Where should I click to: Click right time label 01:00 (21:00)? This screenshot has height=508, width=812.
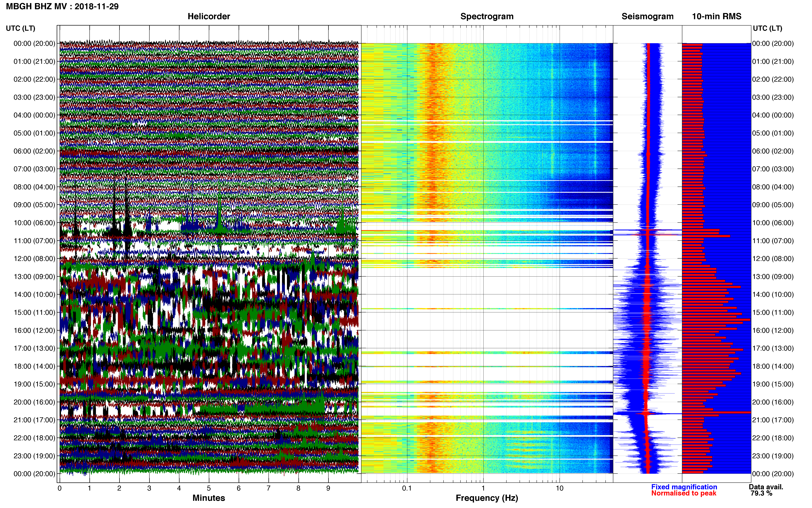[773, 62]
